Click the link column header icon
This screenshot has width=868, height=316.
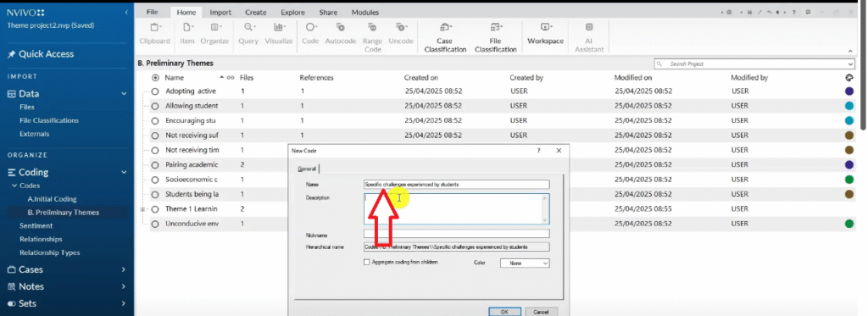tap(231, 78)
